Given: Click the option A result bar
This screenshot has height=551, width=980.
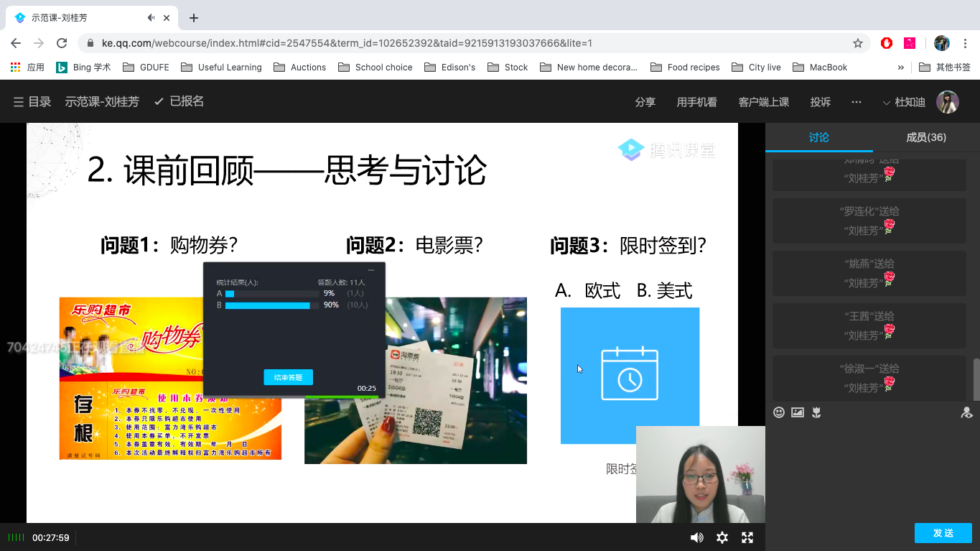Looking at the screenshot, I should pyautogui.click(x=272, y=293).
